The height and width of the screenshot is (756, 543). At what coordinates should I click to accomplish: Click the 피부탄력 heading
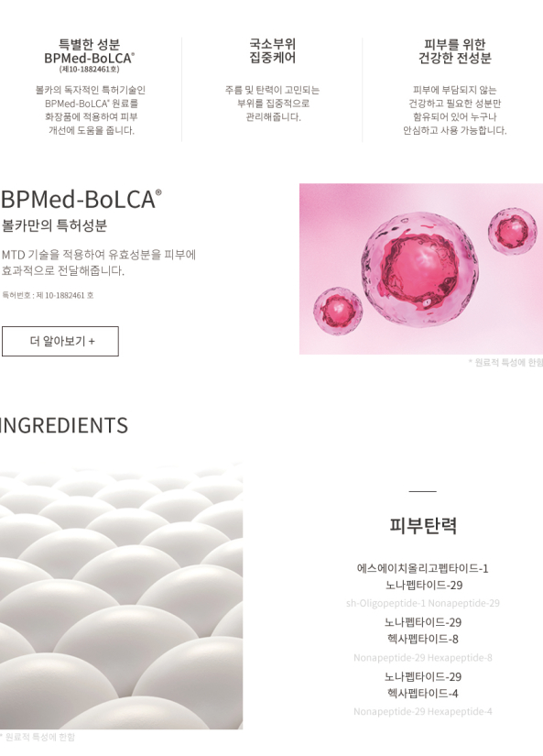423,526
